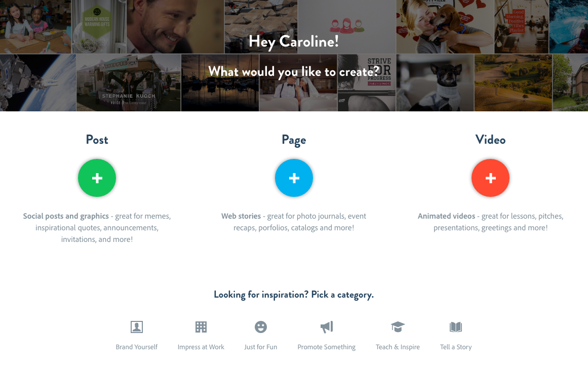Open the smiling man photo in banner
Image resolution: width=588 pixels, height=370 pixels.
[x=175, y=27]
